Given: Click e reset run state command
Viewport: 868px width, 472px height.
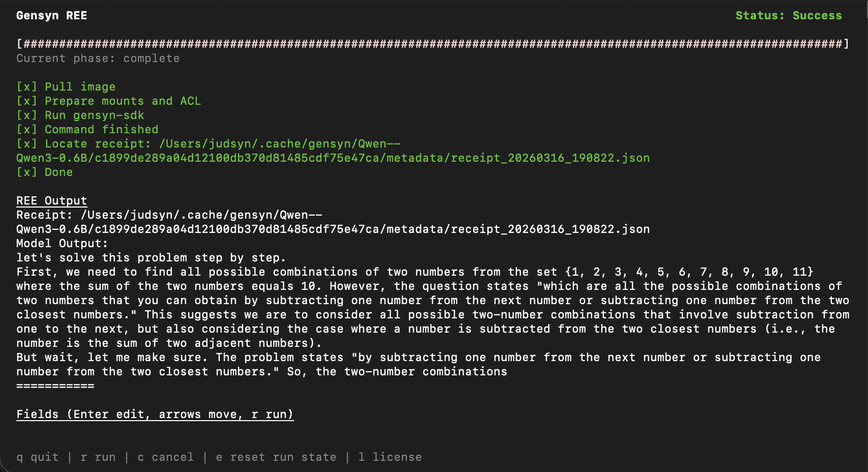Looking at the screenshot, I should coord(276,457).
